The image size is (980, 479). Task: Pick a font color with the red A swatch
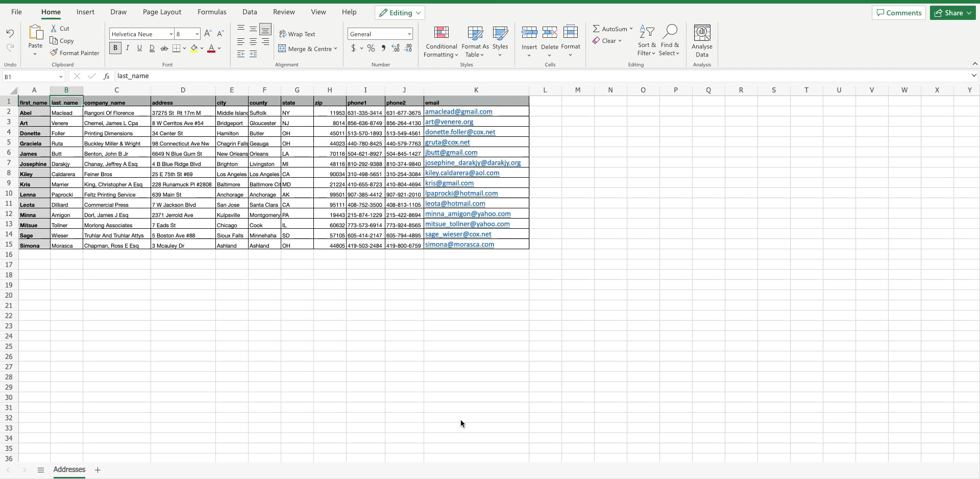point(211,49)
